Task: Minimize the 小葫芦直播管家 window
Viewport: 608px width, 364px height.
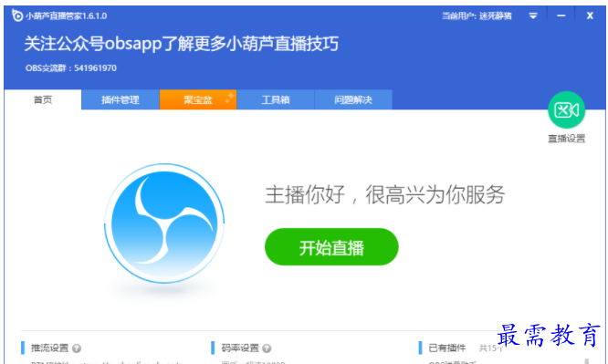Action: pos(561,16)
